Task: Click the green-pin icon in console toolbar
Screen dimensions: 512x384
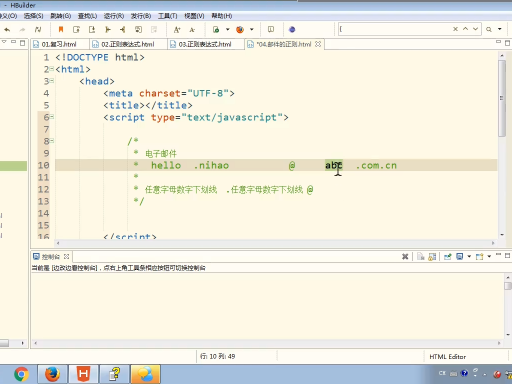Action: [448, 256]
